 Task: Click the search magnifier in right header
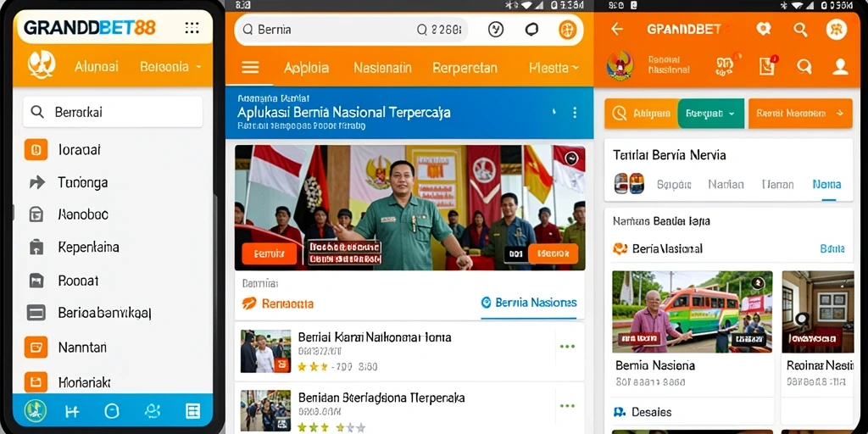(800, 30)
